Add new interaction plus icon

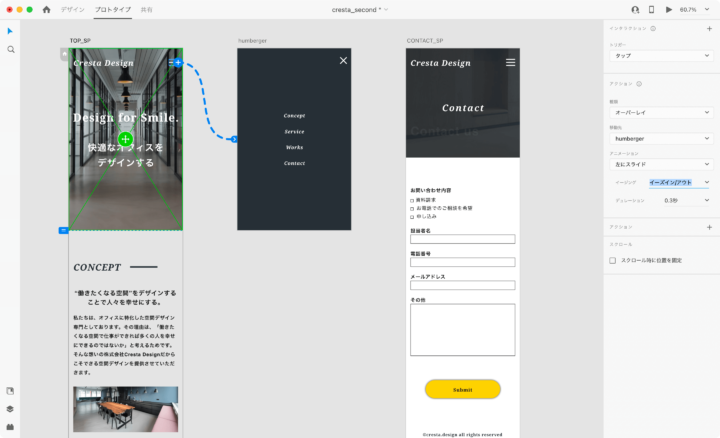[709, 28]
